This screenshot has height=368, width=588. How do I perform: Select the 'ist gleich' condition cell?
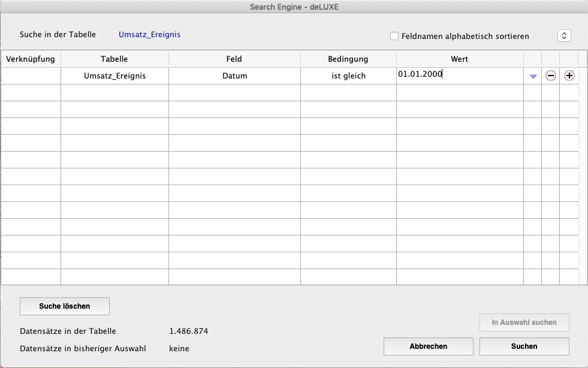coord(348,76)
